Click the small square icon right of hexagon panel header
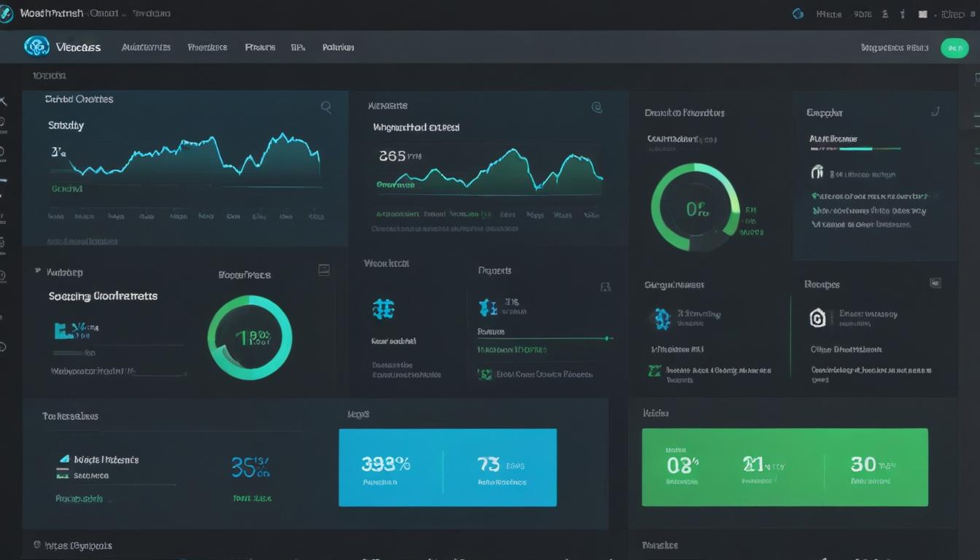Viewport: 980px width, 560px height. click(936, 283)
